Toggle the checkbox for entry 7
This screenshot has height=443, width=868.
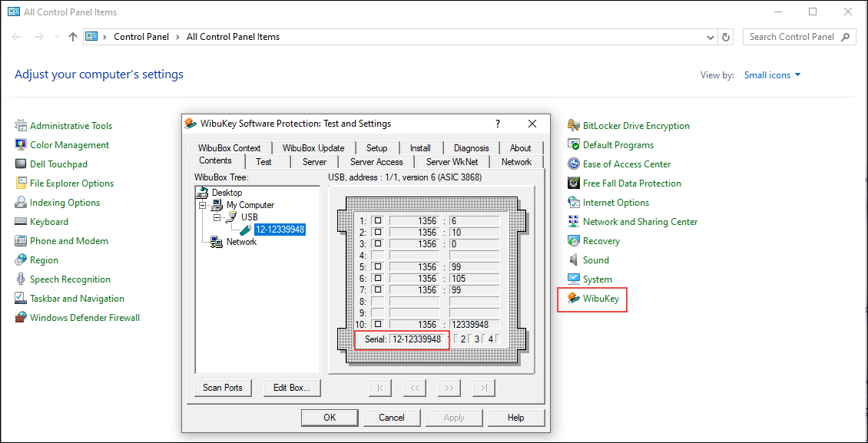point(378,289)
